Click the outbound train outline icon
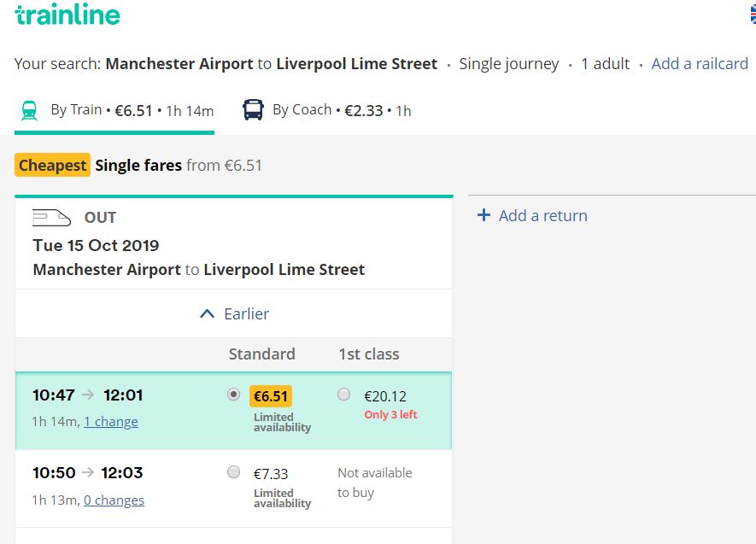756x544 pixels. click(51, 218)
